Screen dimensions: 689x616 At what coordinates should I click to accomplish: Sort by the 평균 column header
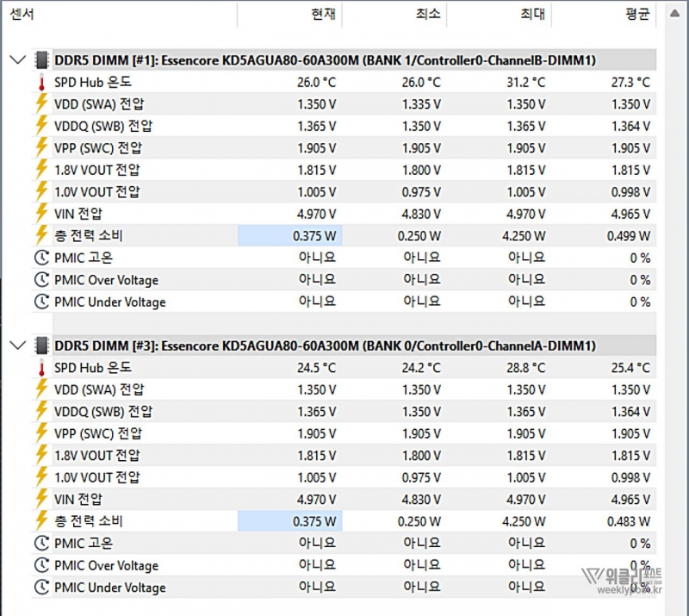tap(604, 15)
